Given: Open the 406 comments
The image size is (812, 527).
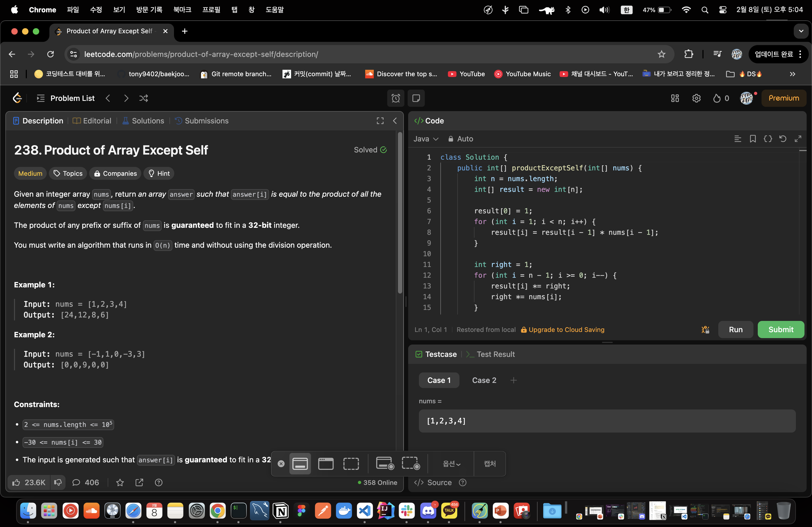Looking at the screenshot, I should 85,482.
